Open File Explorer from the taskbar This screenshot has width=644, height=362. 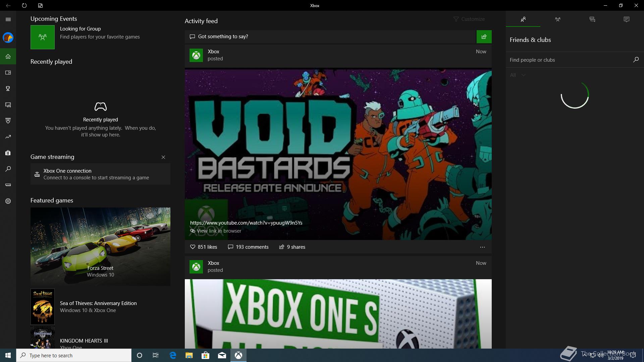click(189, 355)
